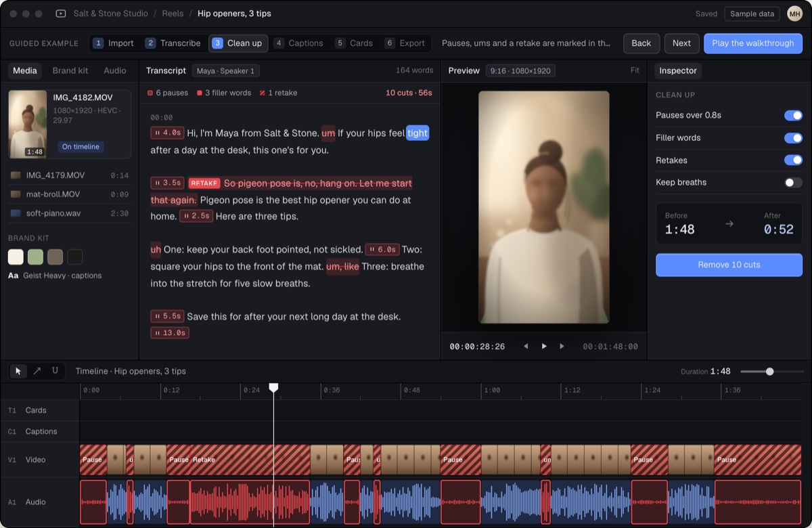
Task: Click the 13.0s pause marker
Action: pyautogui.click(x=170, y=333)
